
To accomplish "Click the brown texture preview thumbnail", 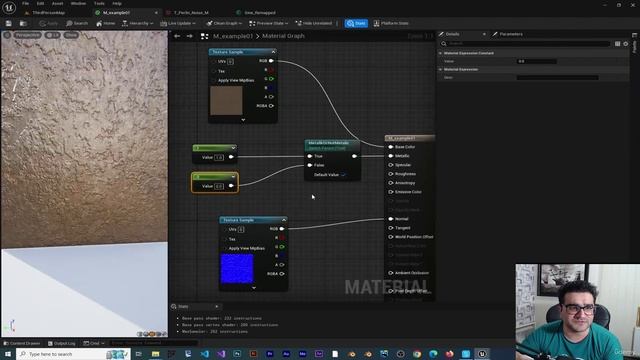I will (226, 100).
